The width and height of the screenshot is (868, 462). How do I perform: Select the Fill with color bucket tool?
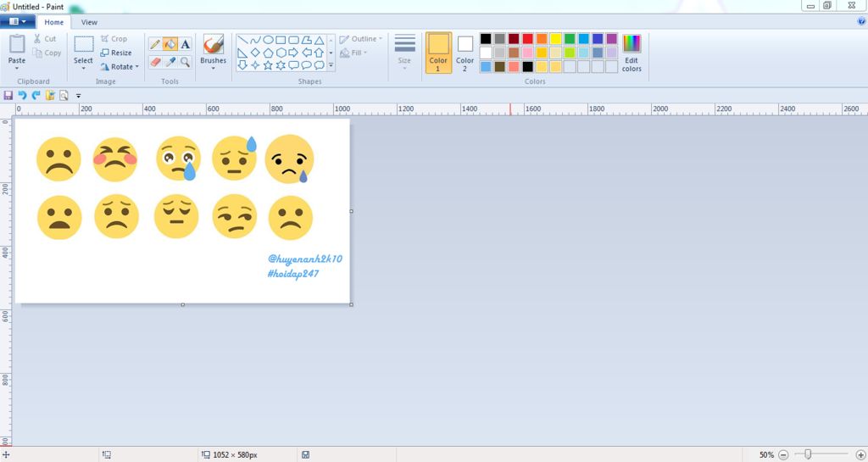[170, 44]
